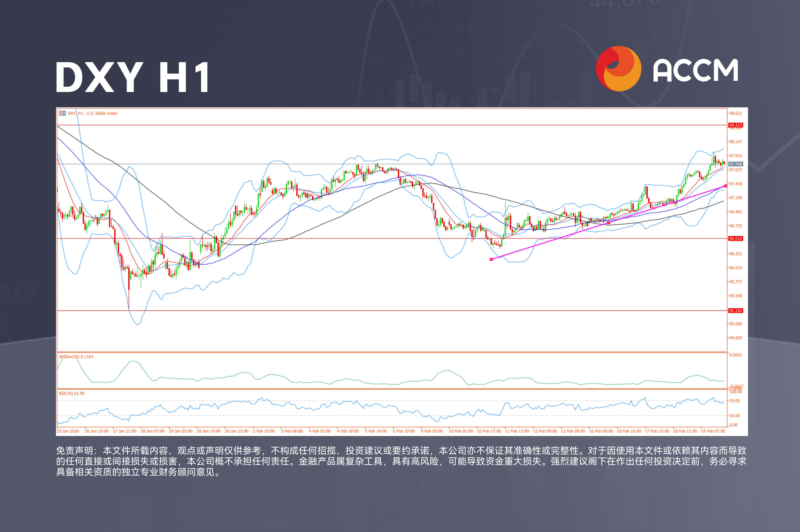The height and width of the screenshot is (532, 800).
Task: Click the '6 Feb 10:00' time axis label
Action: click(404, 431)
